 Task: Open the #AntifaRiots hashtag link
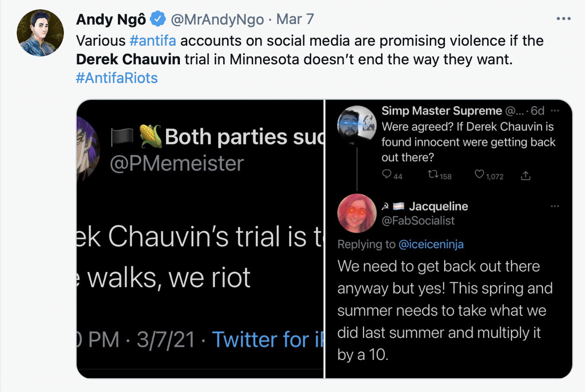pos(117,78)
